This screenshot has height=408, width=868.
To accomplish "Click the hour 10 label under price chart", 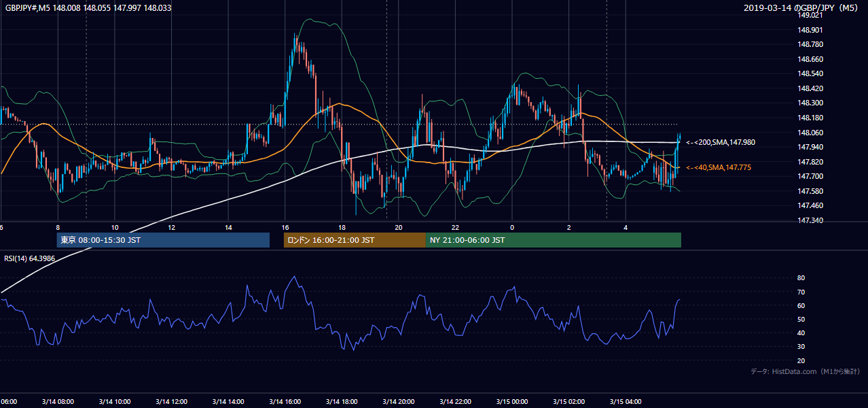I will pyautogui.click(x=115, y=228).
